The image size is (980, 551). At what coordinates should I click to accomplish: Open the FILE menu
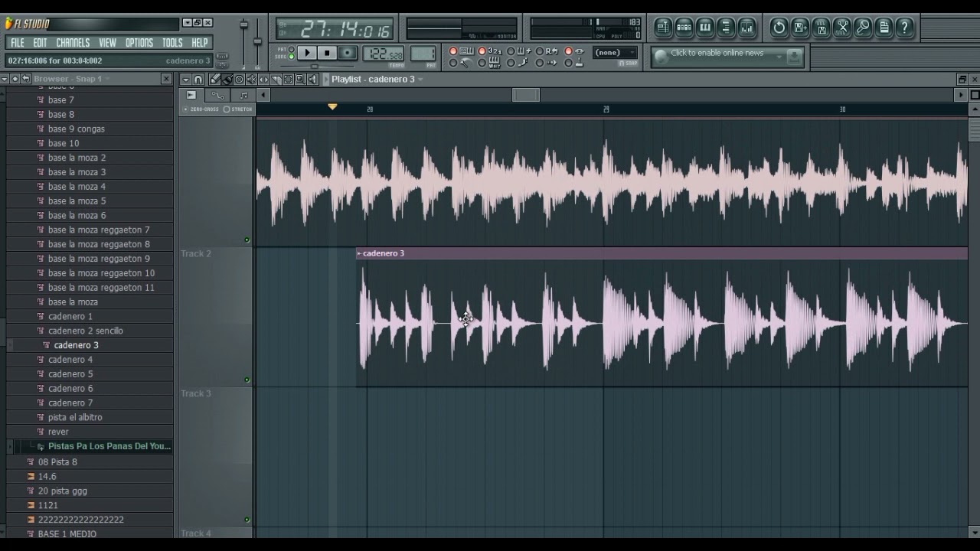(x=17, y=43)
